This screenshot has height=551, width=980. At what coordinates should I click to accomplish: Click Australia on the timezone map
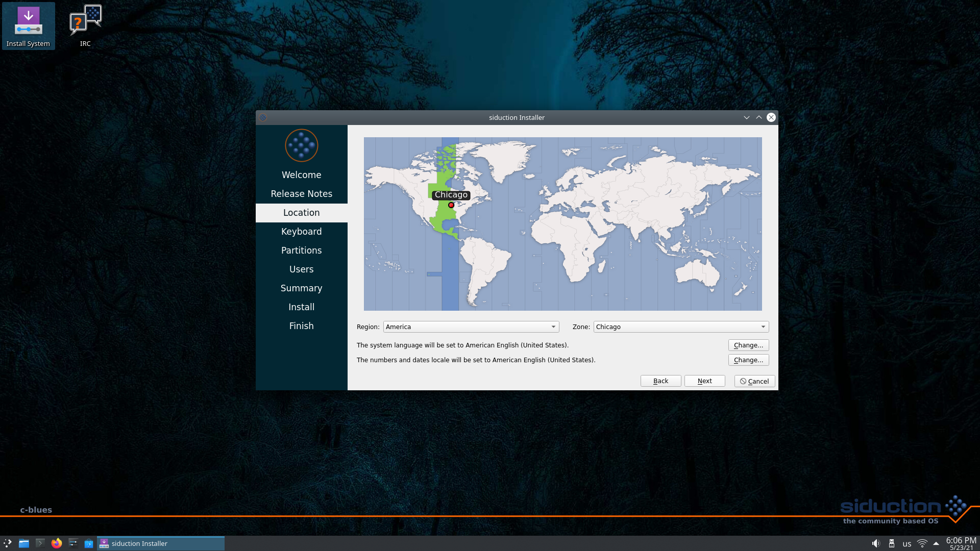pyautogui.click(x=698, y=273)
